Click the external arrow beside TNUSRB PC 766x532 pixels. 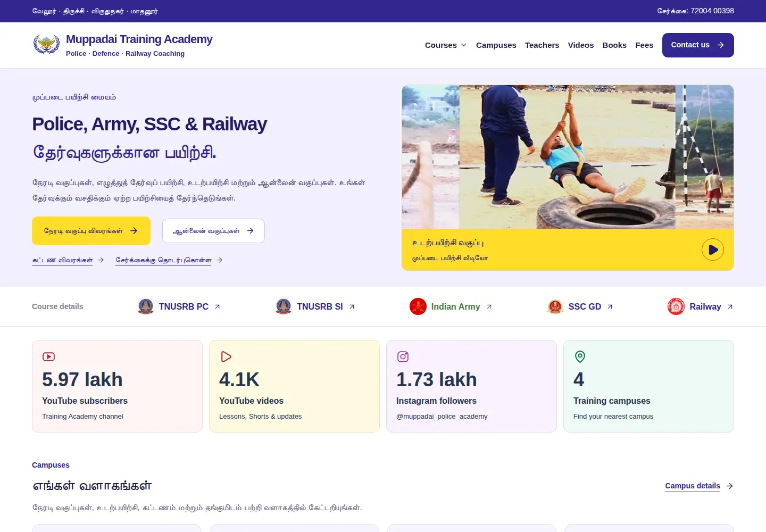coord(217,307)
